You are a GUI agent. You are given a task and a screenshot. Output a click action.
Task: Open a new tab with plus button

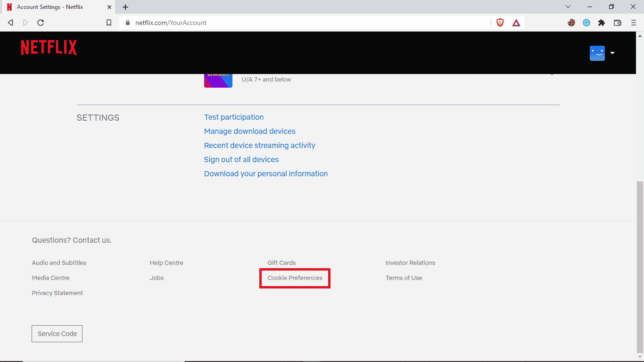(125, 7)
